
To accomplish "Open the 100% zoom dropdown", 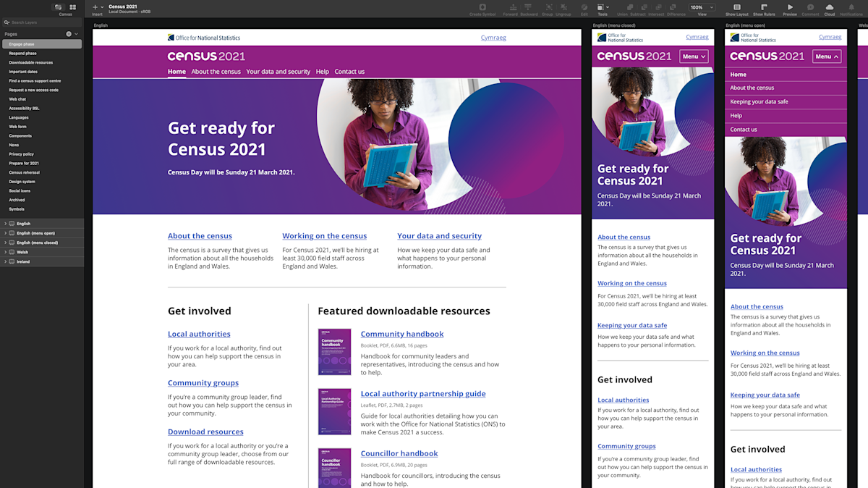I will coord(702,7).
